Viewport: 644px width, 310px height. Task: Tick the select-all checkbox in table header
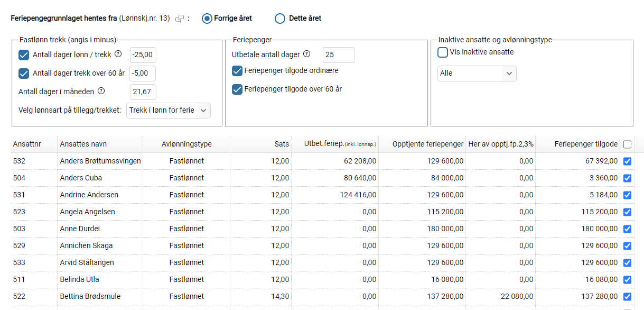coord(627,144)
